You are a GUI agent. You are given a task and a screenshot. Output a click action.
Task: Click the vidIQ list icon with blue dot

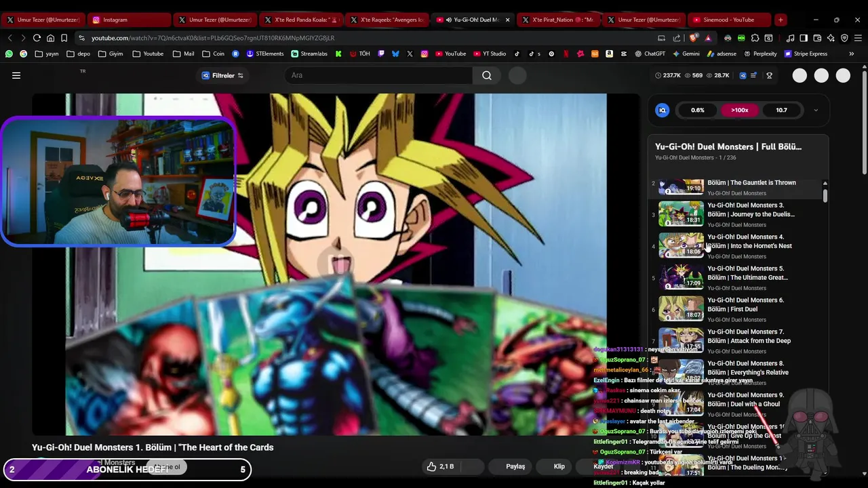pyautogui.click(x=754, y=75)
